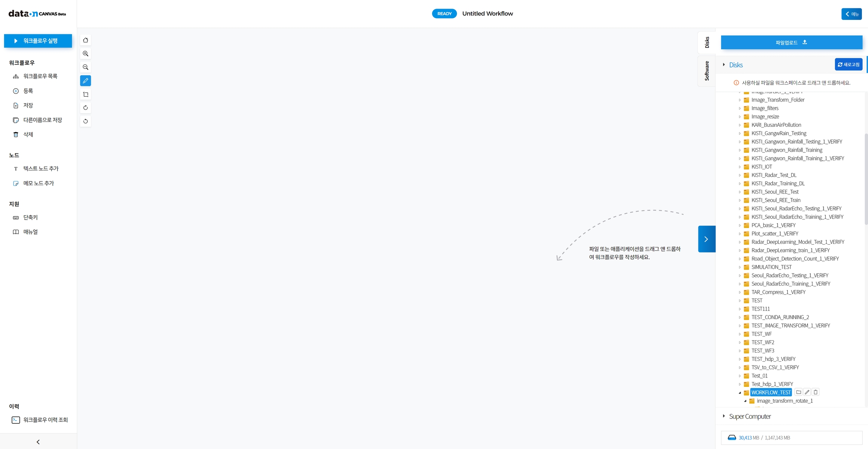Viewport: 868px width, 449px height.
Task: Select the TEST_WF2 folder
Action: click(763, 342)
